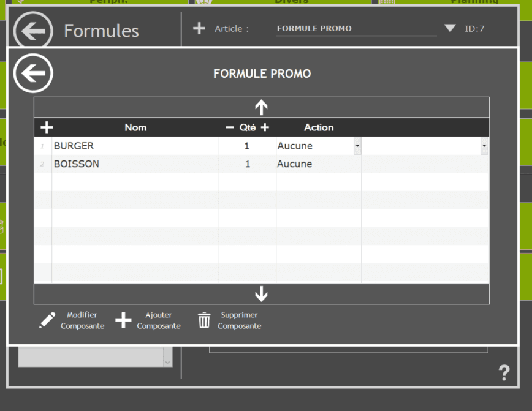
Task: Open the Article dropdown triangle
Action: 450,28
